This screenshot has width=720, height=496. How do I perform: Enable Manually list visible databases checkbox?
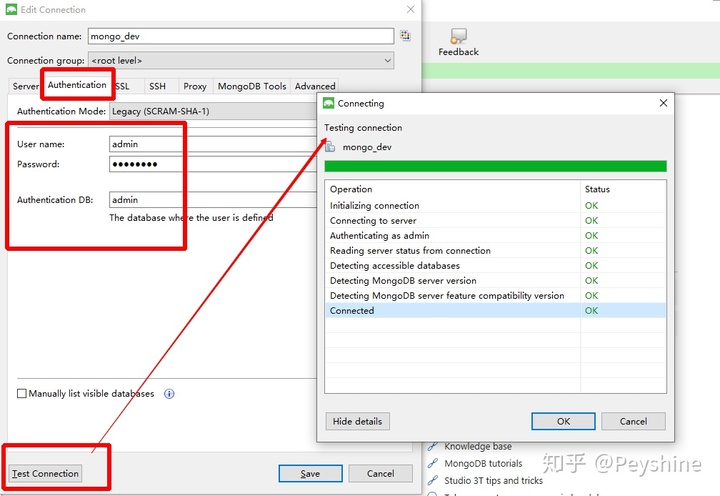click(x=22, y=394)
